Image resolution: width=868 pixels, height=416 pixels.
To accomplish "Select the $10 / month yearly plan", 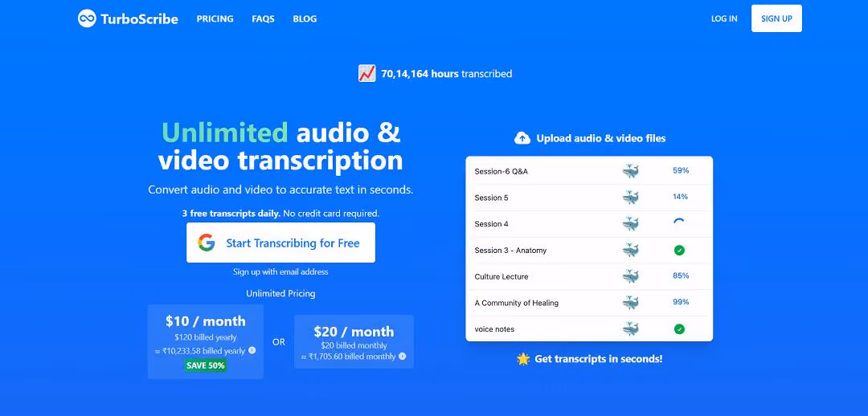I will coord(206,341).
